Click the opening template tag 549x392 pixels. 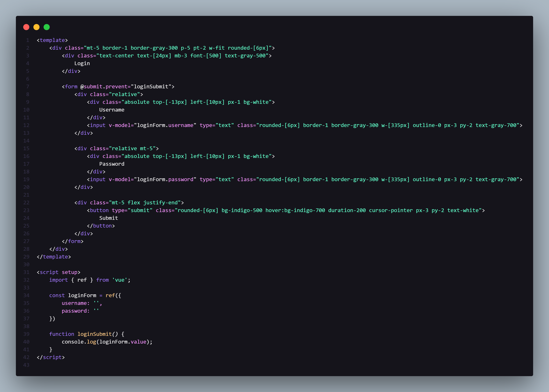click(x=52, y=40)
